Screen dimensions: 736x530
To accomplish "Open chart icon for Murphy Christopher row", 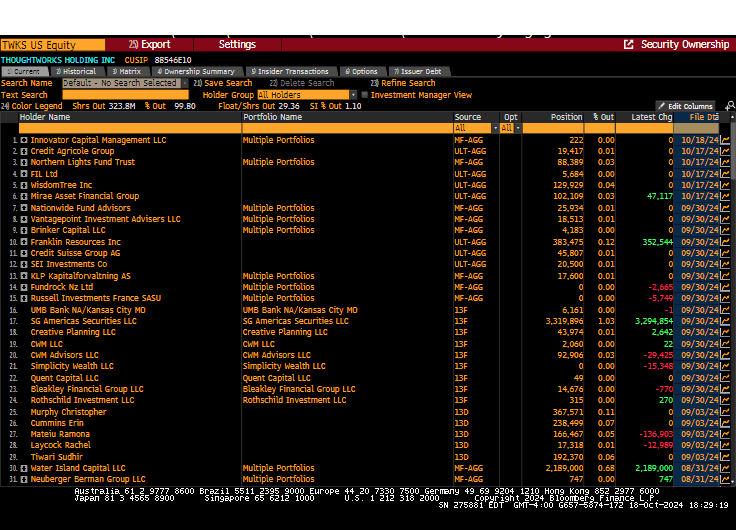I will click(x=725, y=412).
